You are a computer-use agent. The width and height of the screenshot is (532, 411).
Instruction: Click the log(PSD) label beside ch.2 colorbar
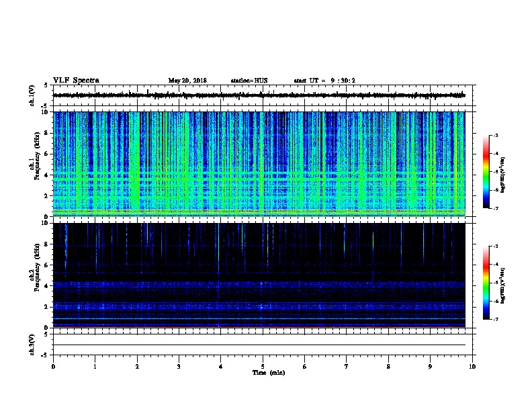(x=503, y=285)
